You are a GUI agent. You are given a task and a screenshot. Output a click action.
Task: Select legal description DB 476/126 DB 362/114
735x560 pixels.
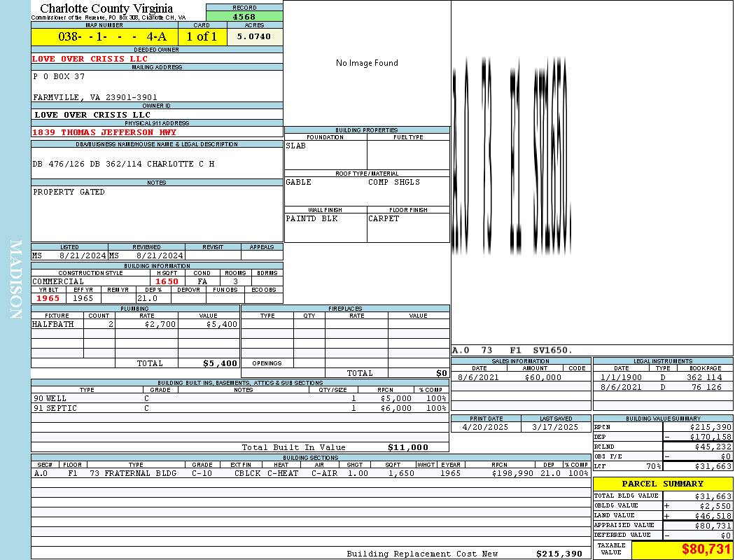click(87, 164)
